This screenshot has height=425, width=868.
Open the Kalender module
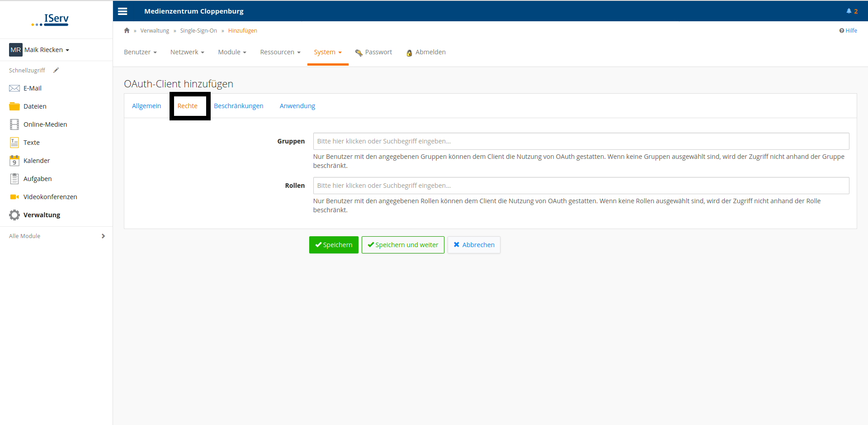tap(36, 161)
